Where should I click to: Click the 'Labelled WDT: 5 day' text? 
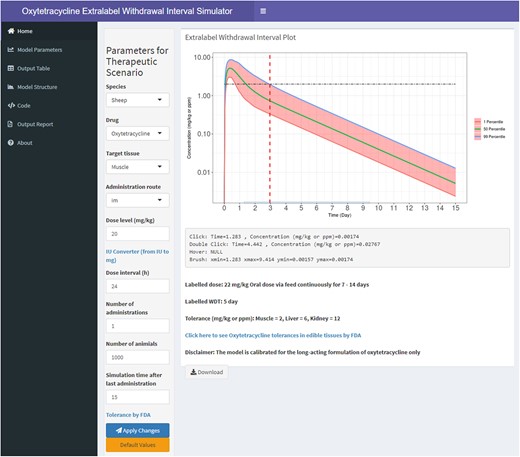click(211, 301)
